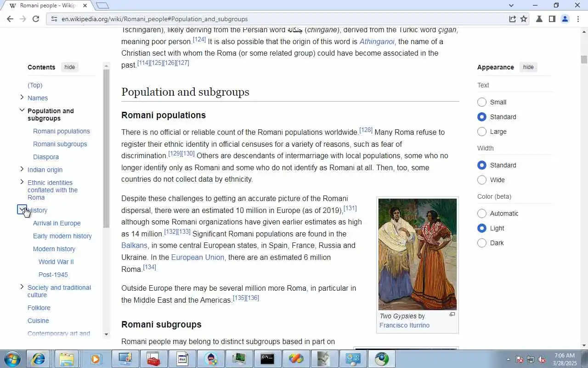This screenshot has width=588, height=368.
Task: Jump to World War II section
Action: [x=56, y=262]
